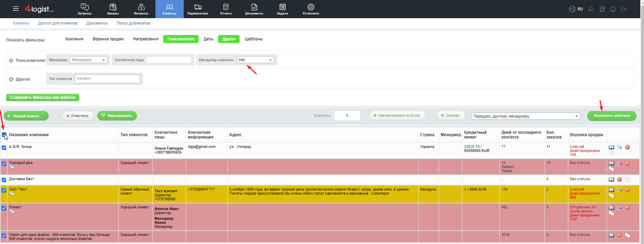Open the Документы sub-tab
This screenshot has height=244, width=644.
[x=97, y=23]
